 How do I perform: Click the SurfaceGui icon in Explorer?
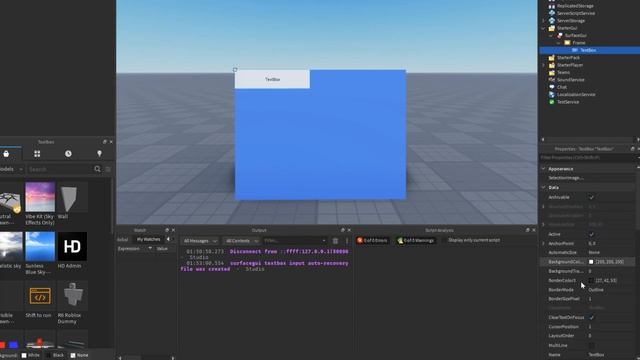(x=560, y=36)
